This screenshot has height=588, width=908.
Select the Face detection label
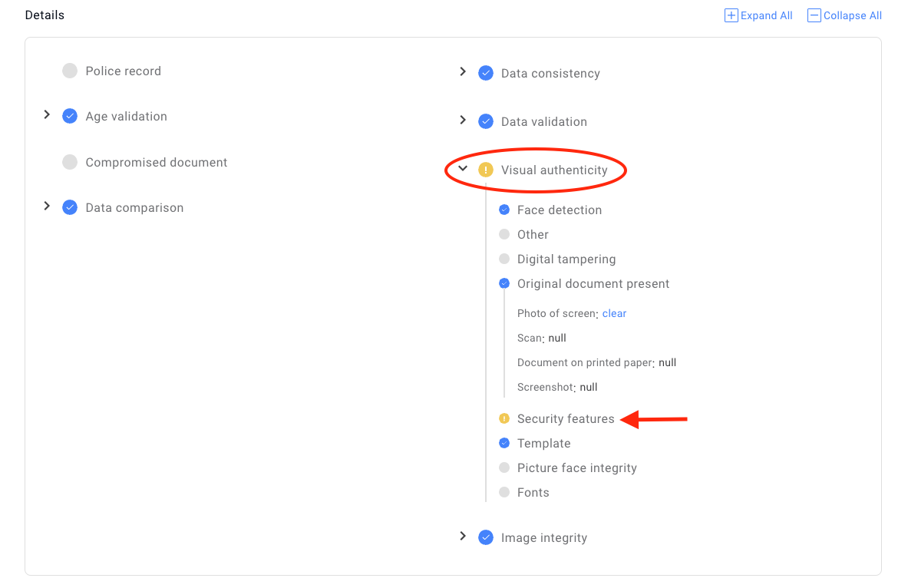(560, 210)
